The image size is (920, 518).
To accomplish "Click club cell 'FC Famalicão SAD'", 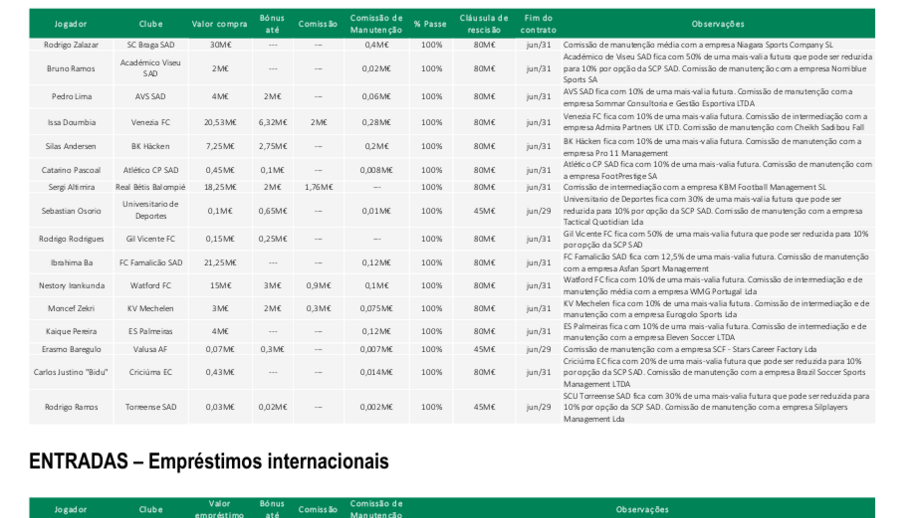I will (150, 263).
